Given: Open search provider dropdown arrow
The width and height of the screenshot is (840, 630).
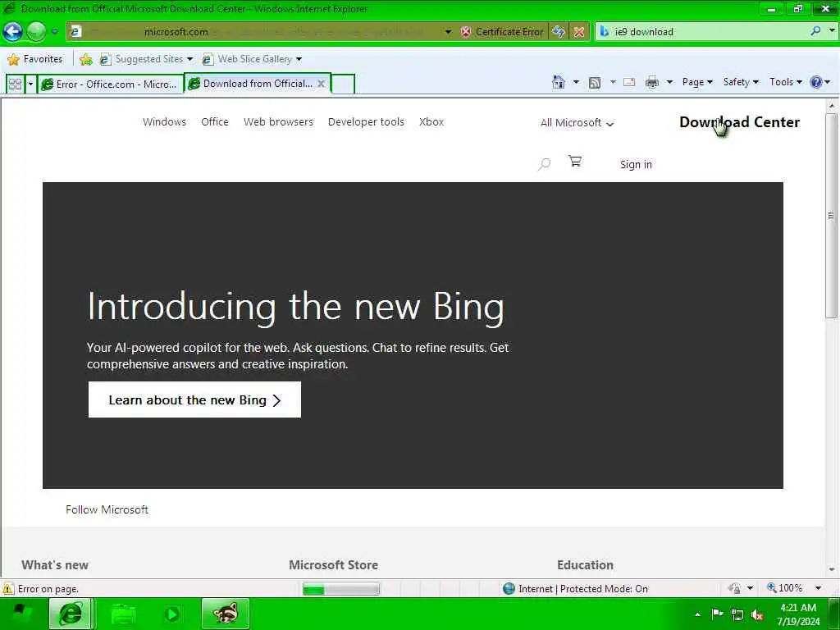Looking at the screenshot, I should (832, 31).
